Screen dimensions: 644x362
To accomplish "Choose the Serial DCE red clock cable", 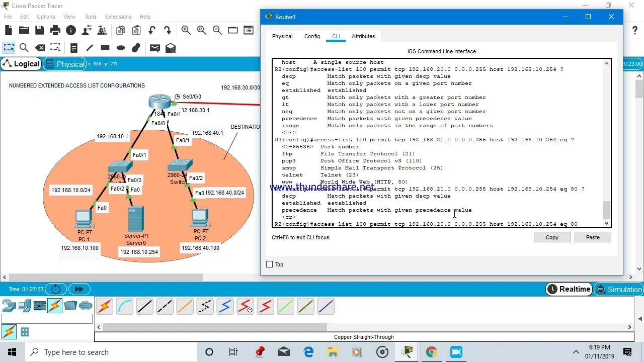I will [x=245, y=306].
